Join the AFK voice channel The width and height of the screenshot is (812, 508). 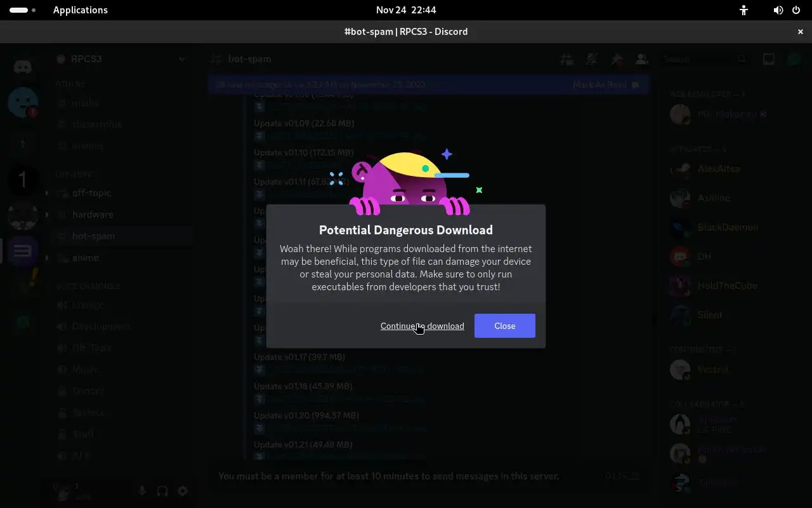point(123,456)
